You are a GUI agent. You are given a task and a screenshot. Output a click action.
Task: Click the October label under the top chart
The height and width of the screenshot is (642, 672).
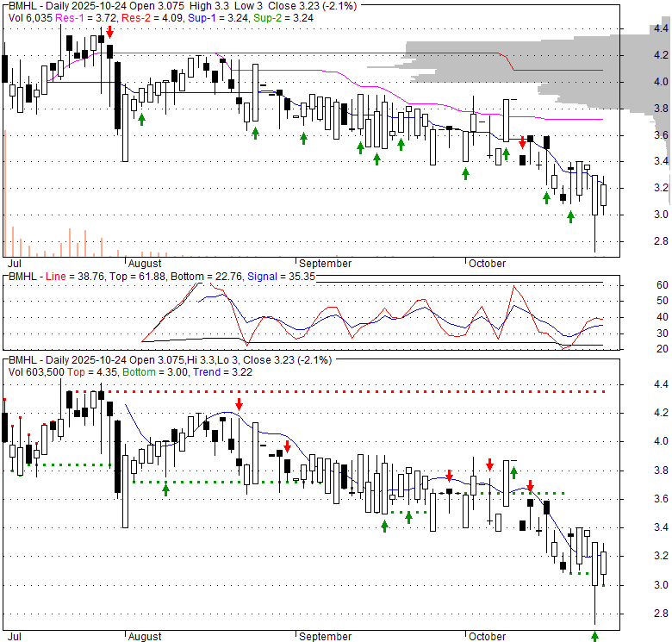click(488, 264)
